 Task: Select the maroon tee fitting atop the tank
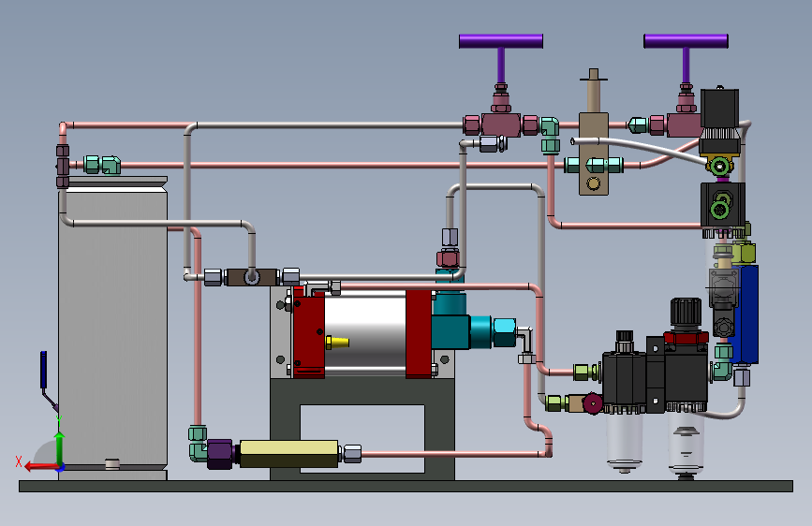[x=63, y=167]
